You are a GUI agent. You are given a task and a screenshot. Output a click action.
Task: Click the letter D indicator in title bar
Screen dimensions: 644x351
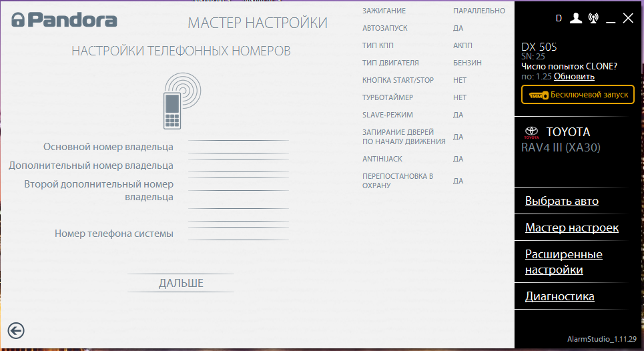(x=559, y=18)
